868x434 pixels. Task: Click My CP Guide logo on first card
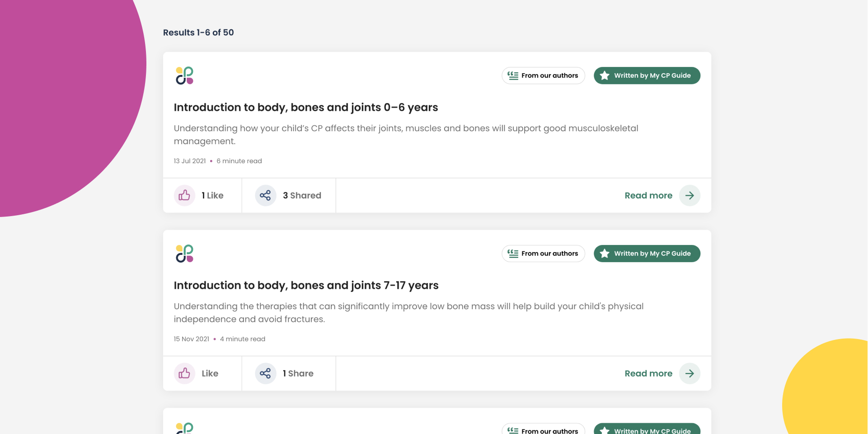click(184, 75)
